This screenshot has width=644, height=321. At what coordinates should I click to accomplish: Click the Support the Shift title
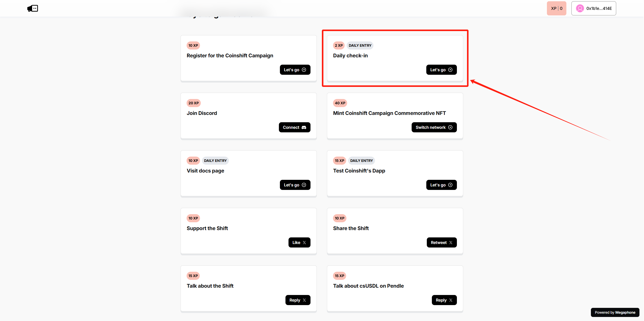(x=207, y=228)
